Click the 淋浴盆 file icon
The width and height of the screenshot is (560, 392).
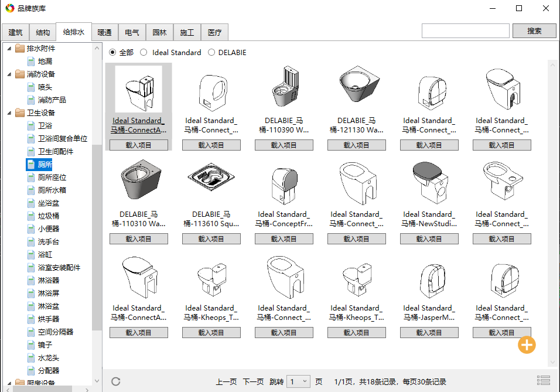pyautogui.click(x=31, y=306)
